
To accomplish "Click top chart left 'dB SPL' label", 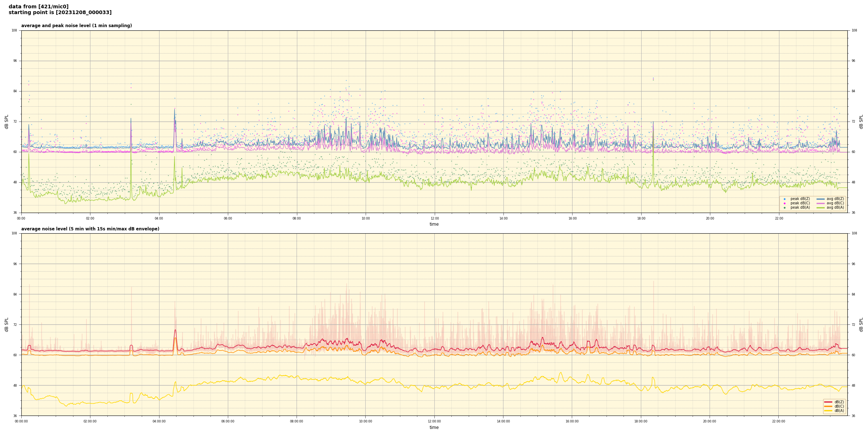I will click(7, 122).
